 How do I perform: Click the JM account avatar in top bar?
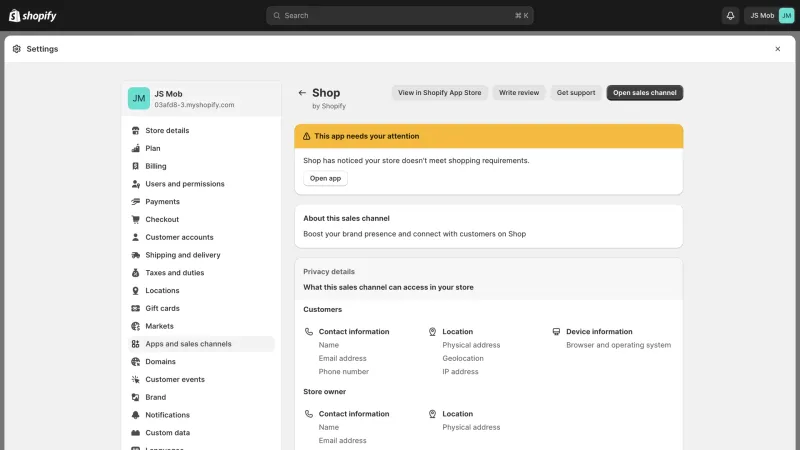click(786, 15)
